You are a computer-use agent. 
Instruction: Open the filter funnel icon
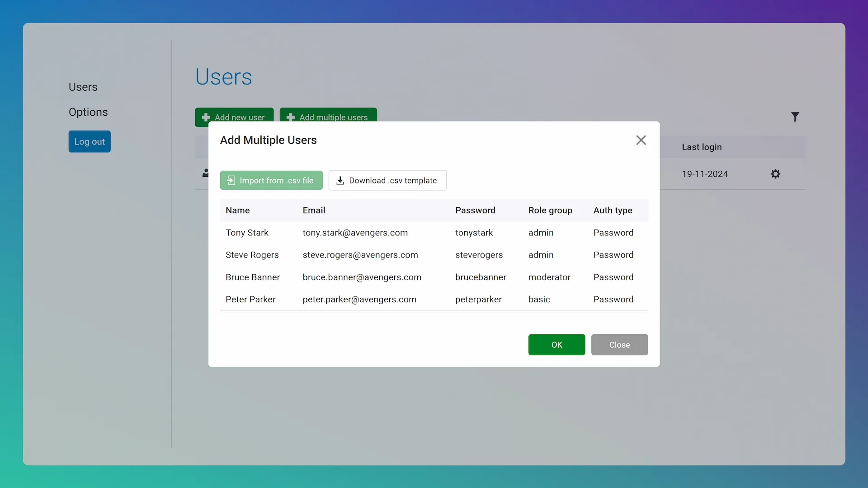(795, 117)
